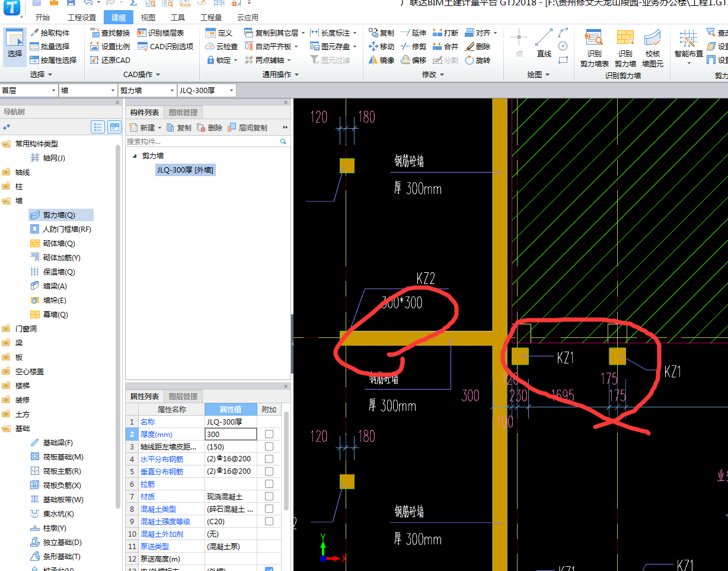Switch to the 图纸管理 tab
This screenshot has width=728, height=571.
pyautogui.click(x=183, y=112)
